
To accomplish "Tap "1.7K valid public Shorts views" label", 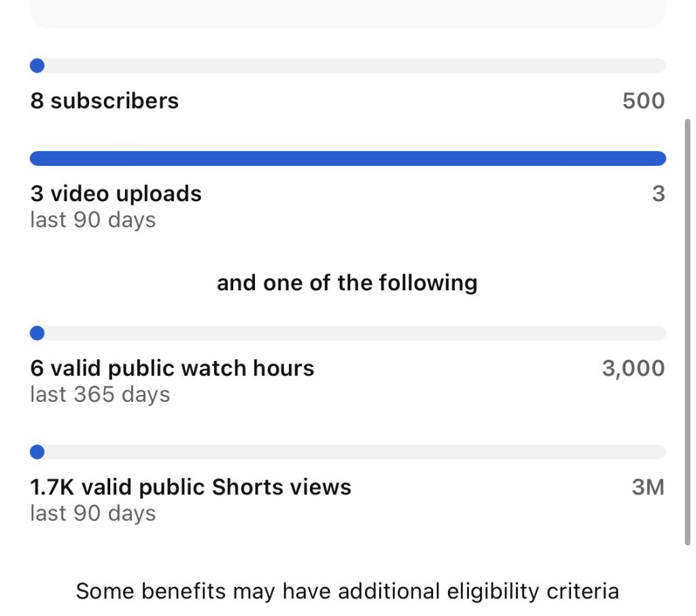I will click(x=191, y=487).
